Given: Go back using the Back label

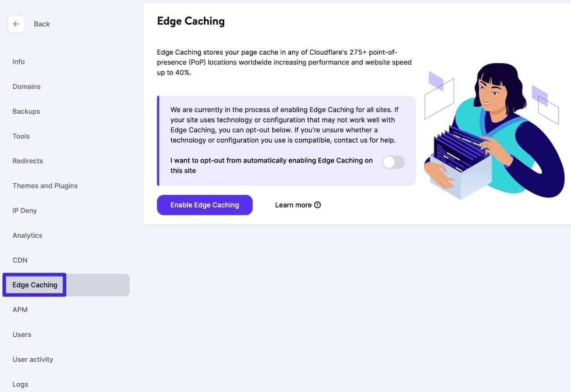Looking at the screenshot, I should [42, 24].
